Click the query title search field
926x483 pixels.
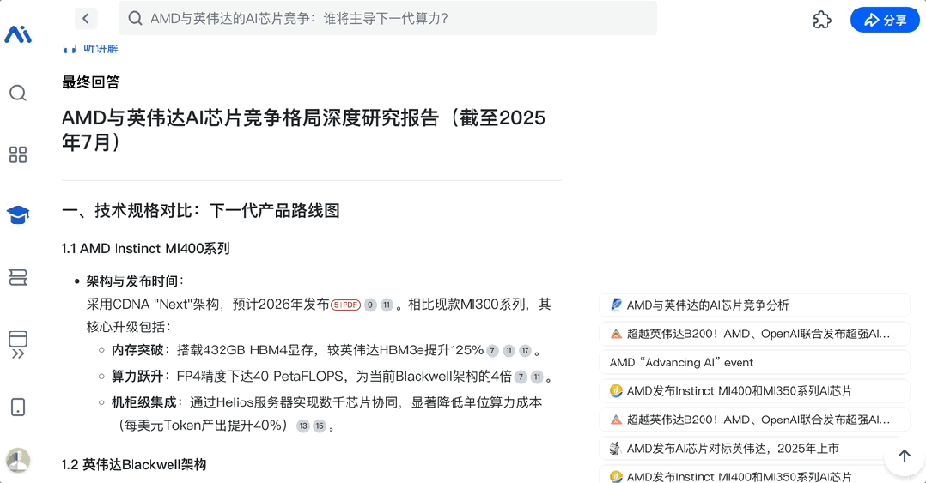click(x=388, y=19)
